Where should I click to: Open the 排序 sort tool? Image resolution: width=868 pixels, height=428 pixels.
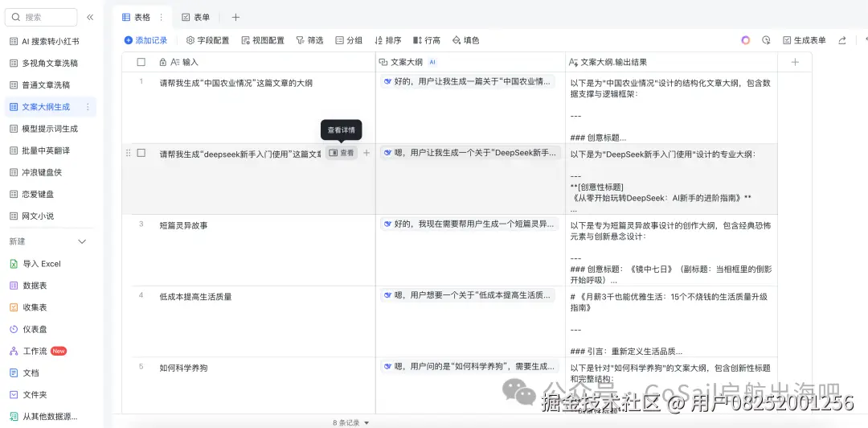point(388,40)
